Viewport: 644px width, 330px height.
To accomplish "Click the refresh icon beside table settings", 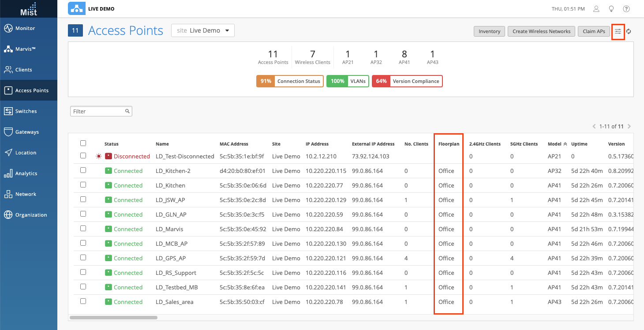I will 629,31.
